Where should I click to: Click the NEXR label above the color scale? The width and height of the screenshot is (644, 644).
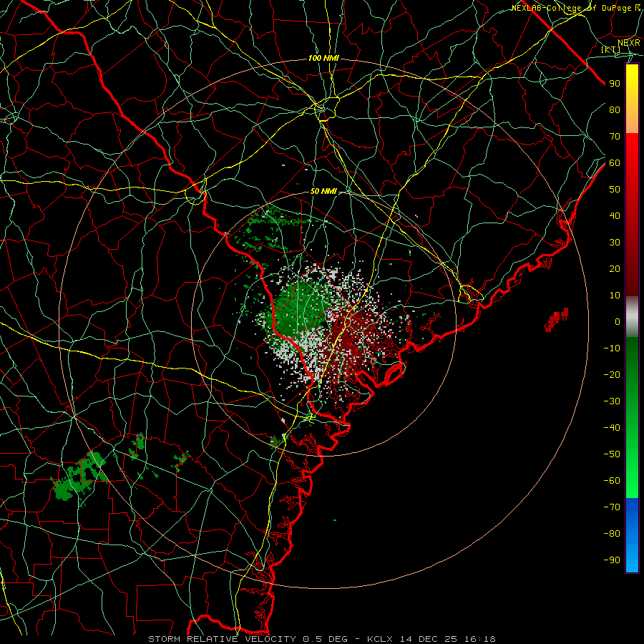[x=628, y=43]
